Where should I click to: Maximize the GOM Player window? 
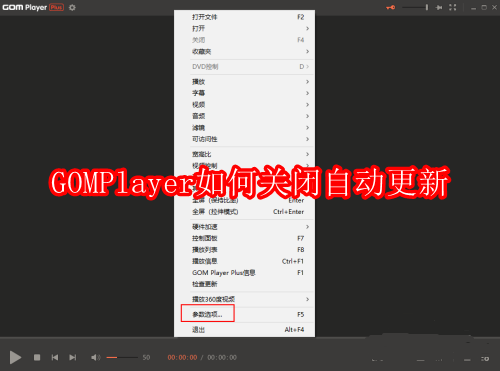(x=484, y=7)
